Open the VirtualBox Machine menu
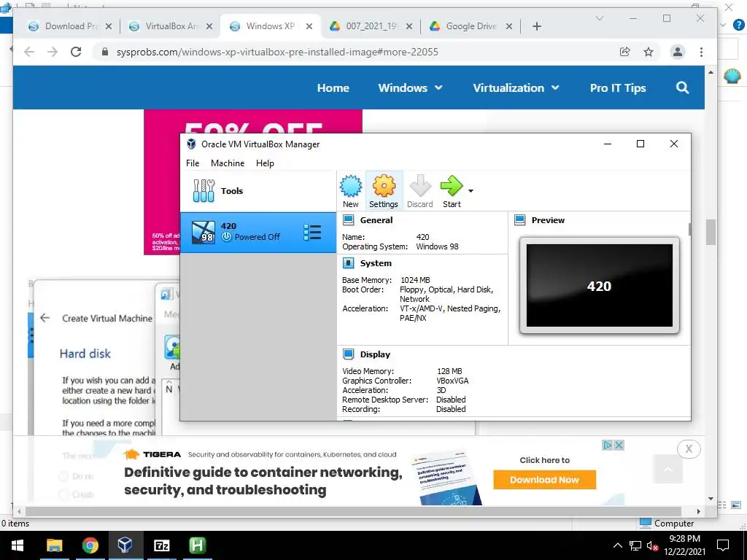This screenshot has height=560, width=747. (228, 163)
